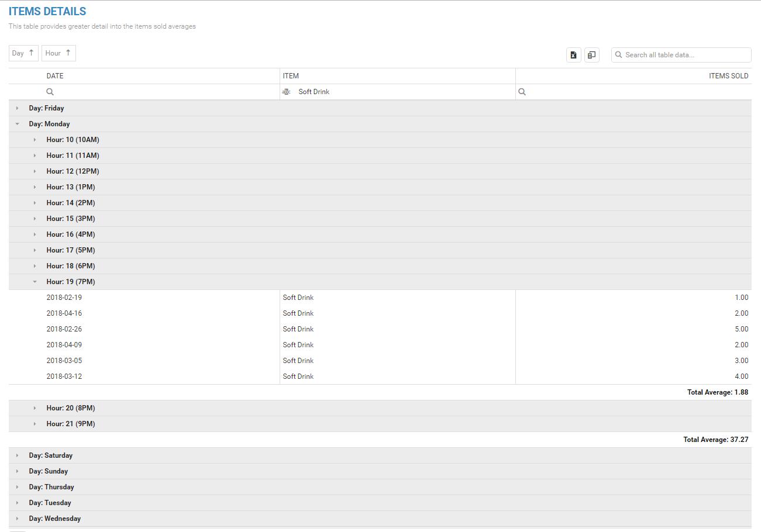The image size is (761, 532).
Task: Click Soft Drink in the 2018-02-19 row
Action: click(298, 298)
